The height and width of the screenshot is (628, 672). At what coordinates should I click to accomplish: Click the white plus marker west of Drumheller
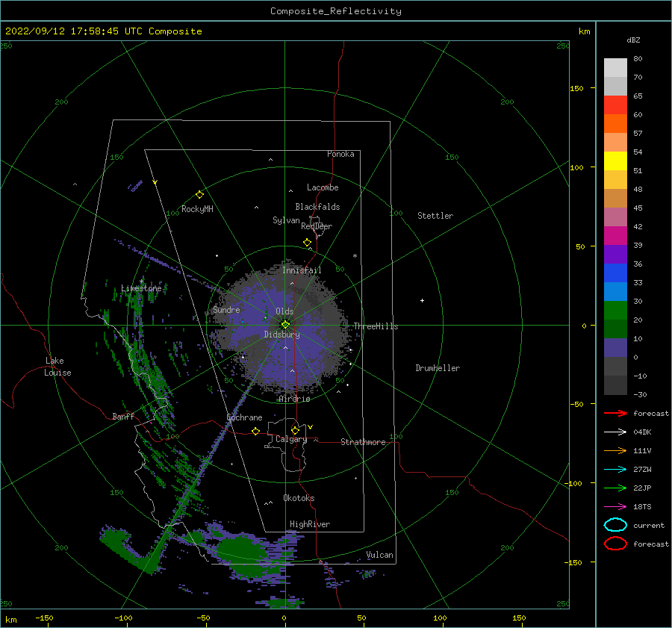pos(422,300)
